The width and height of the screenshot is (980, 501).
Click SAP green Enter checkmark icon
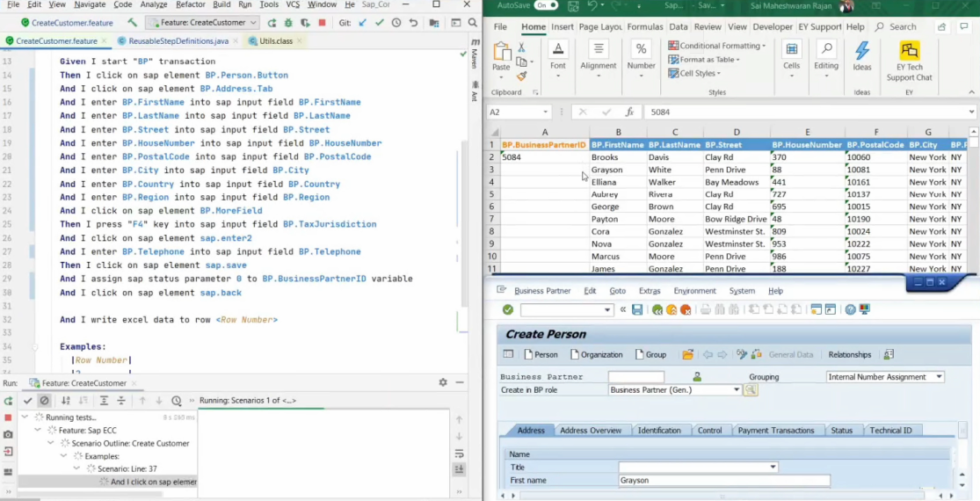pos(507,309)
